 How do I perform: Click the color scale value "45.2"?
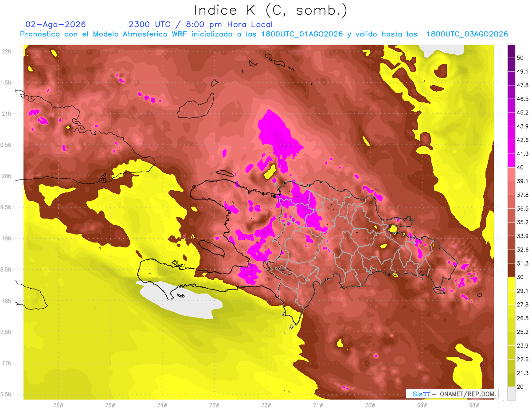click(x=522, y=113)
